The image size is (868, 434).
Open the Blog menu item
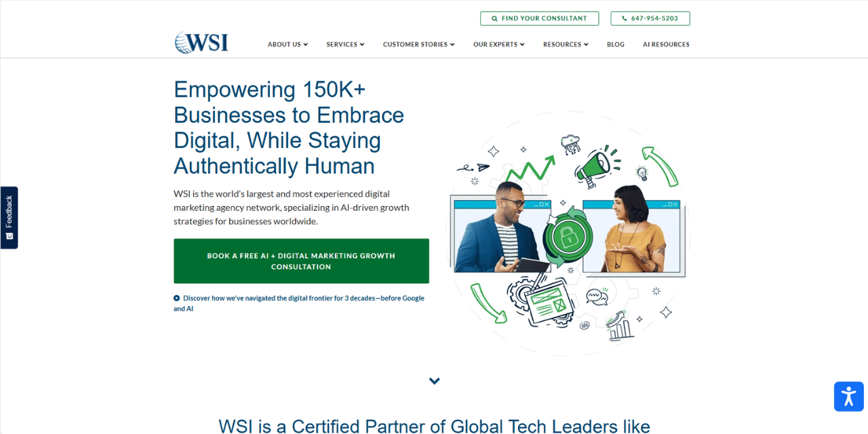tap(616, 44)
